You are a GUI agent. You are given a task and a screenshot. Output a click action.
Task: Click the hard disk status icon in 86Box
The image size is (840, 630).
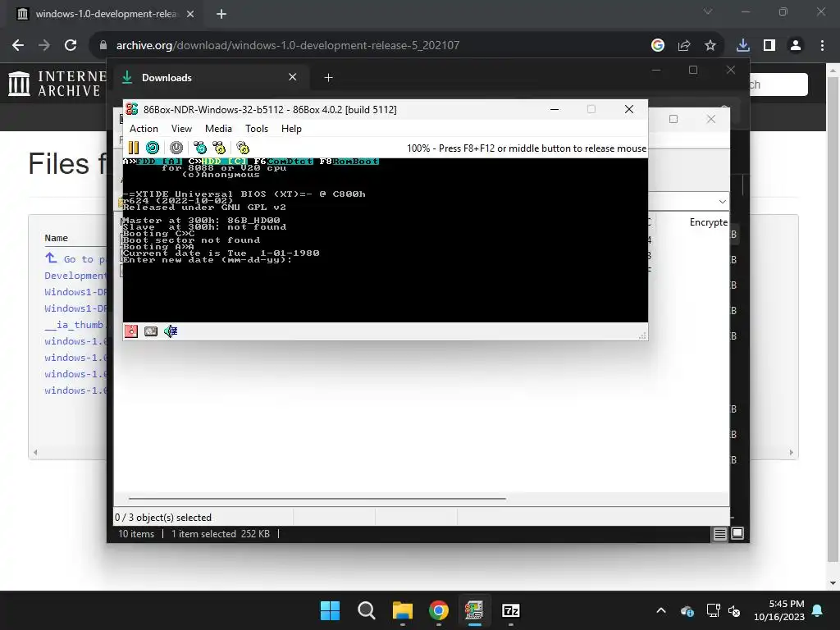[151, 331]
